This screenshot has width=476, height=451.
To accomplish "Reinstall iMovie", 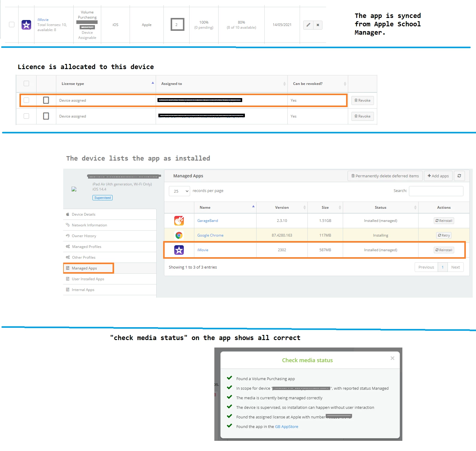I will click(x=444, y=250).
